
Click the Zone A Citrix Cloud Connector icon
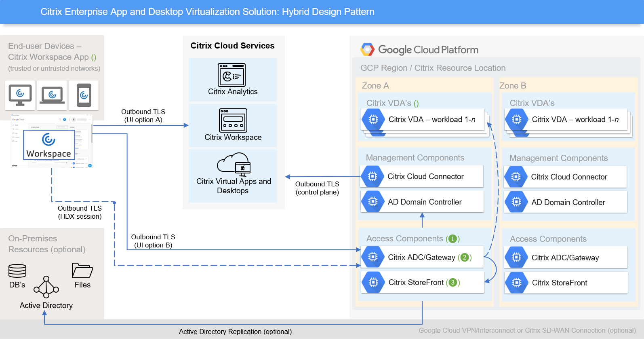[x=373, y=176]
